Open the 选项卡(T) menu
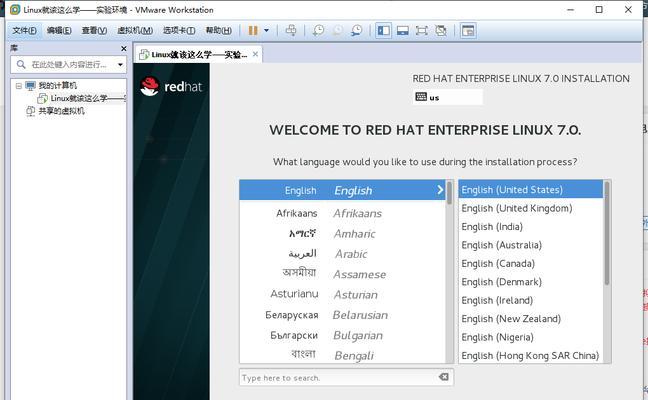The width and height of the screenshot is (648, 400). pyautogui.click(x=179, y=31)
